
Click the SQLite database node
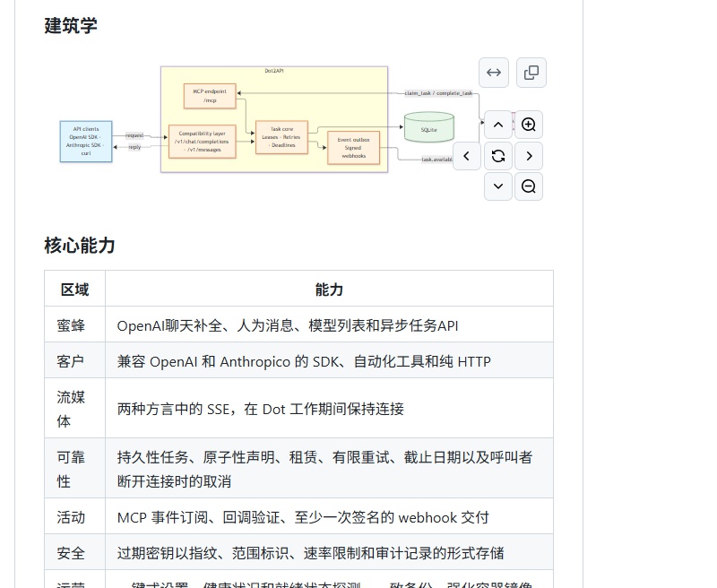tap(429, 127)
